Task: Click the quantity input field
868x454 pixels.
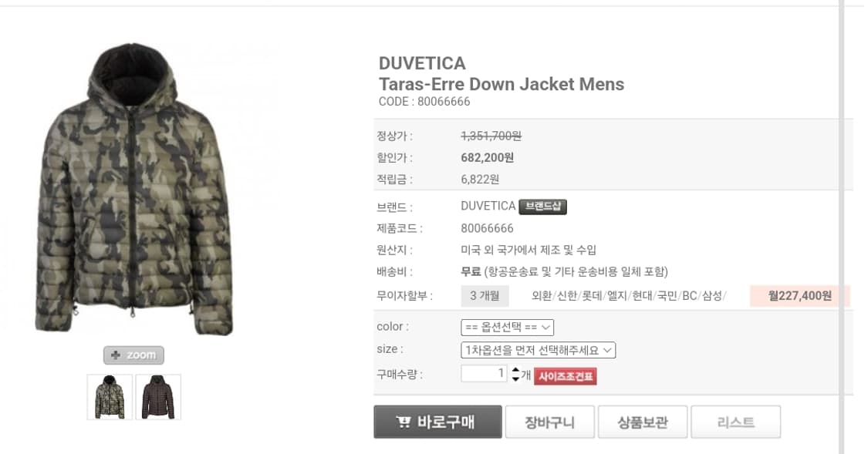Action: pyautogui.click(x=484, y=373)
